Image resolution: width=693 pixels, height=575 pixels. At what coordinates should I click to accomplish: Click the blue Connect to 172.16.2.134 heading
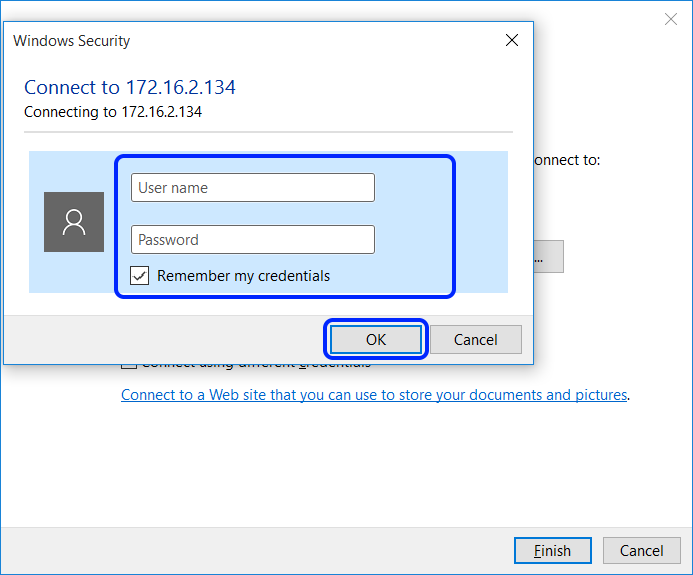click(129, 87)
